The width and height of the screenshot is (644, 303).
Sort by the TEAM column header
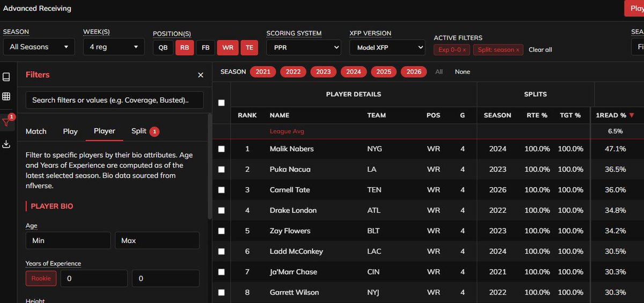[377, 115]
